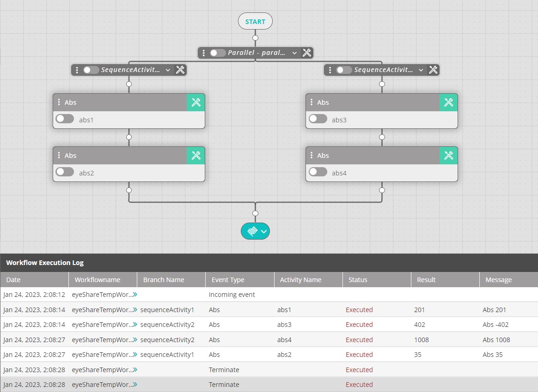Open workflow link arrow in Incoming event row

135,295
